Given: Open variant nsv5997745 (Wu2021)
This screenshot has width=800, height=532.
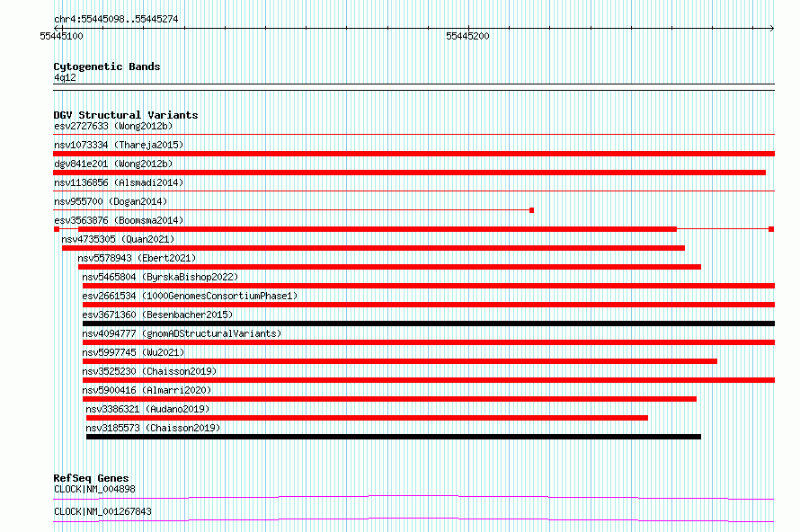Looking at the screenshot, I should tap(133, 352).
